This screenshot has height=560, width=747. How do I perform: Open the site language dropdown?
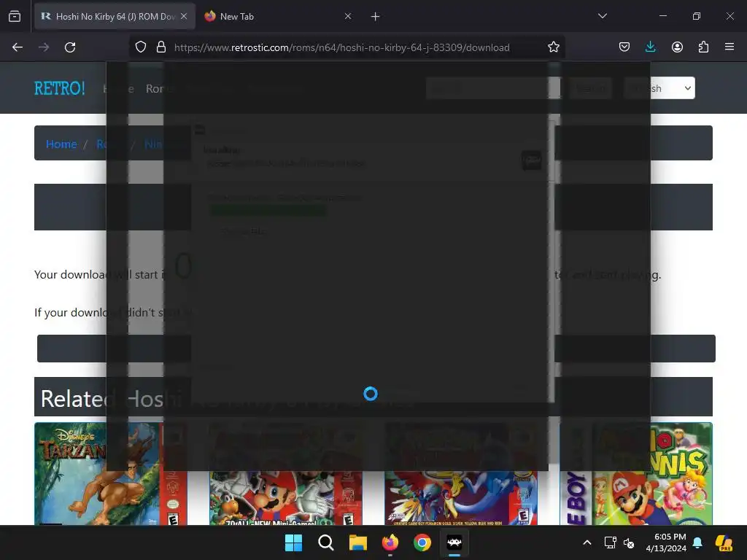click(x=659, y=88)
